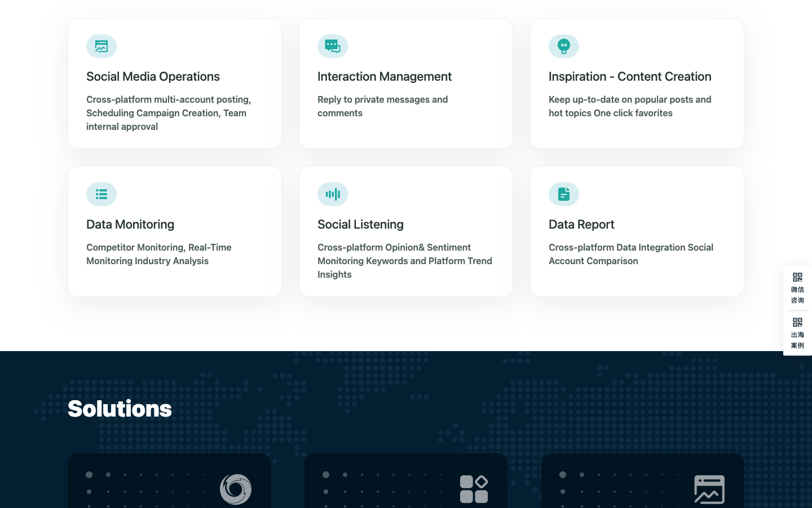The width and height of the screenshot is (812, 508).
Task: Select the Inspiration - Content Creation title
Action: [630, 76]
